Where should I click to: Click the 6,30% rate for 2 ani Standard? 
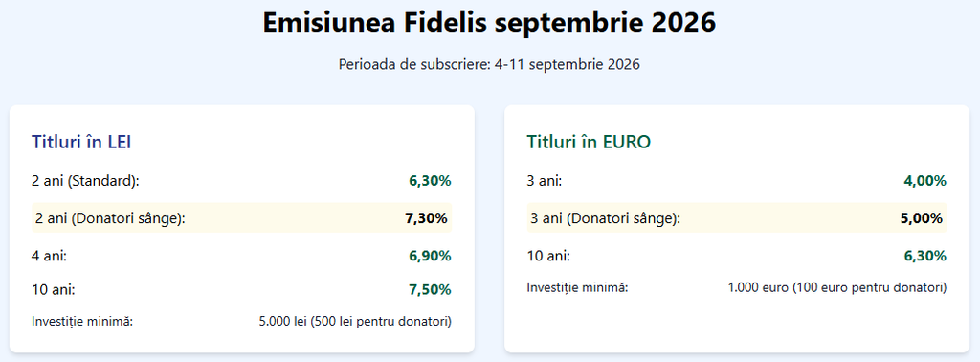(x=430, y=181)
